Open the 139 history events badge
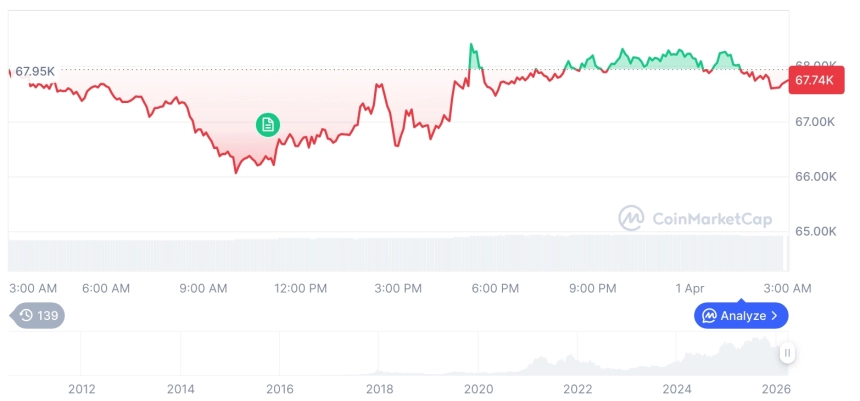The height and width of the screenshot is (401, 860). tap(39, 316)
